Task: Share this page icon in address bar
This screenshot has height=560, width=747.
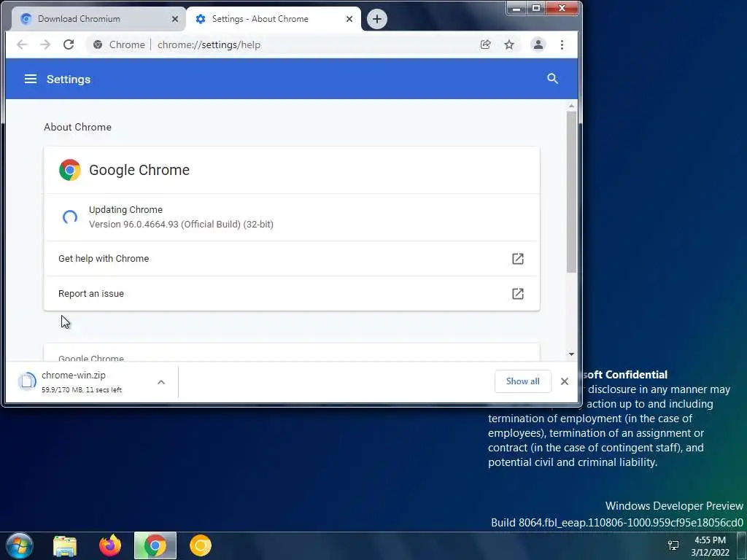Action: pos(485,44)
